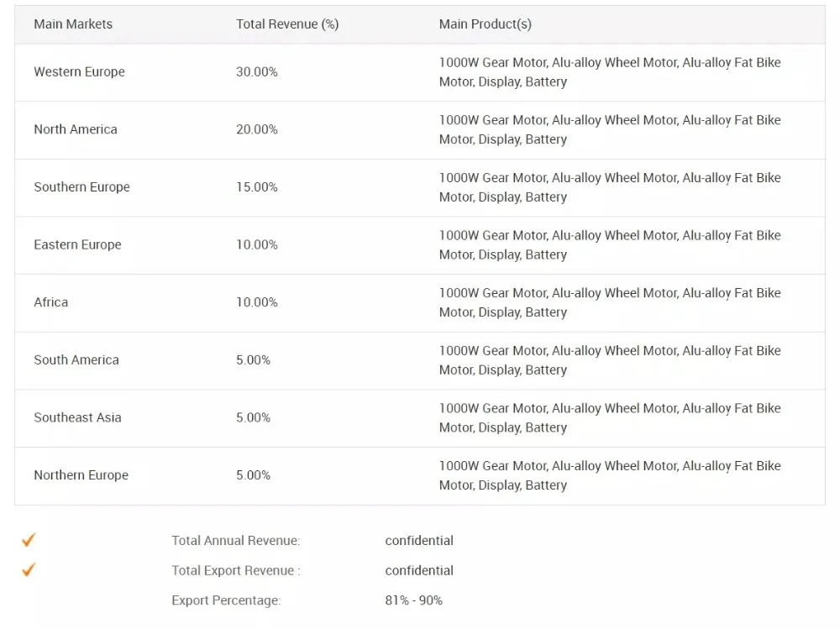Click the Southern Europe market cell
Image resolution: width=840 pixels, height=629 pixels.
tap(82, 187)
